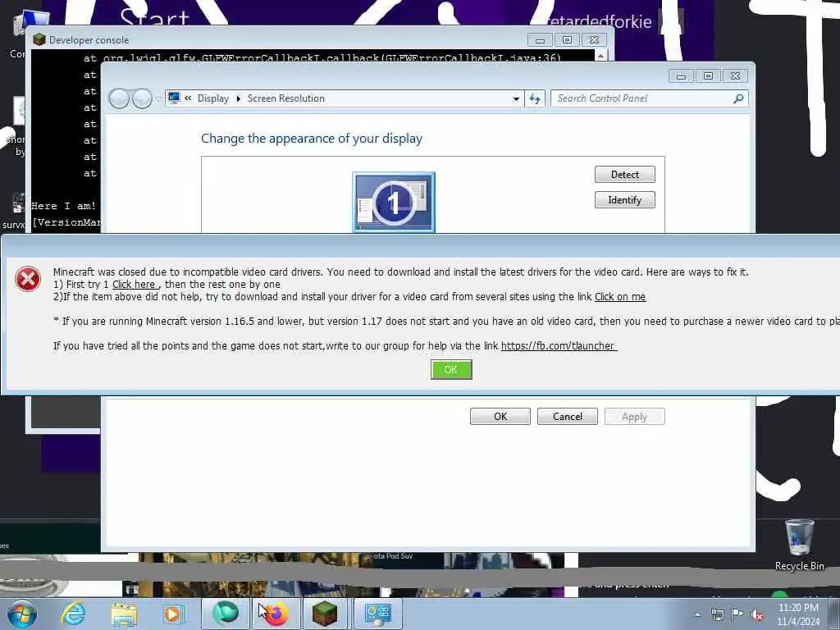
Task: Close the Developer console window
Action: tap(594, 40)
